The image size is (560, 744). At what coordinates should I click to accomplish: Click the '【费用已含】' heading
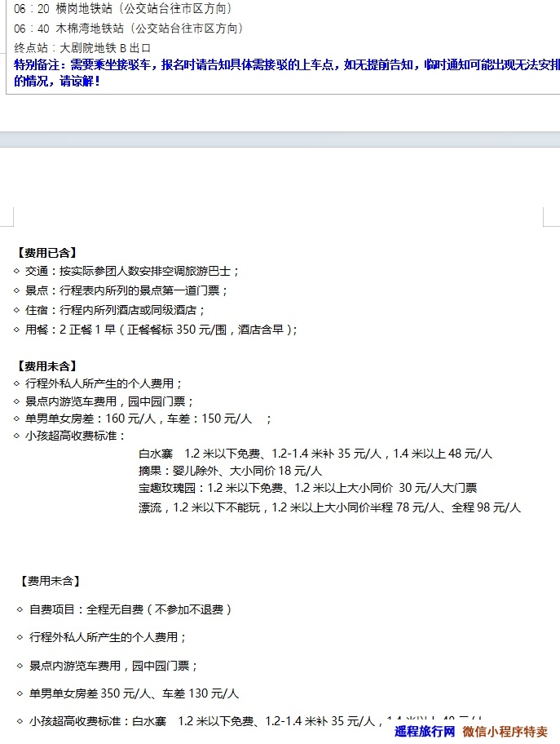point(46,253)
